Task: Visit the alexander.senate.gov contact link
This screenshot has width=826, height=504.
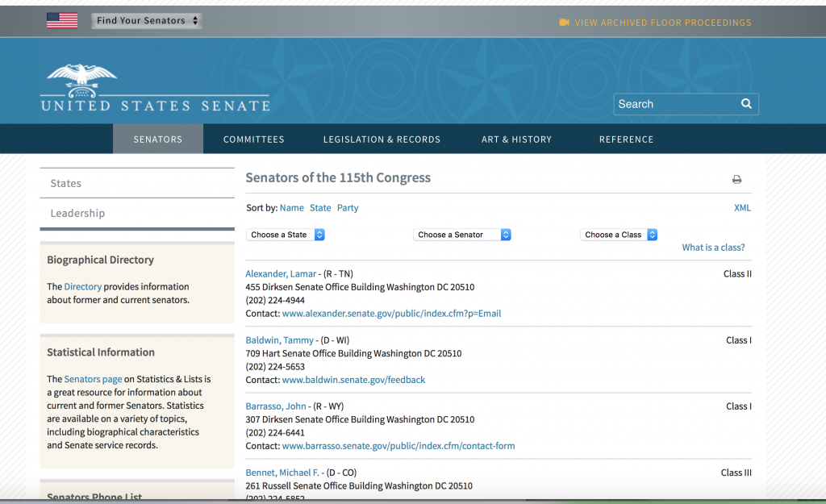Action: pos(391,314)
